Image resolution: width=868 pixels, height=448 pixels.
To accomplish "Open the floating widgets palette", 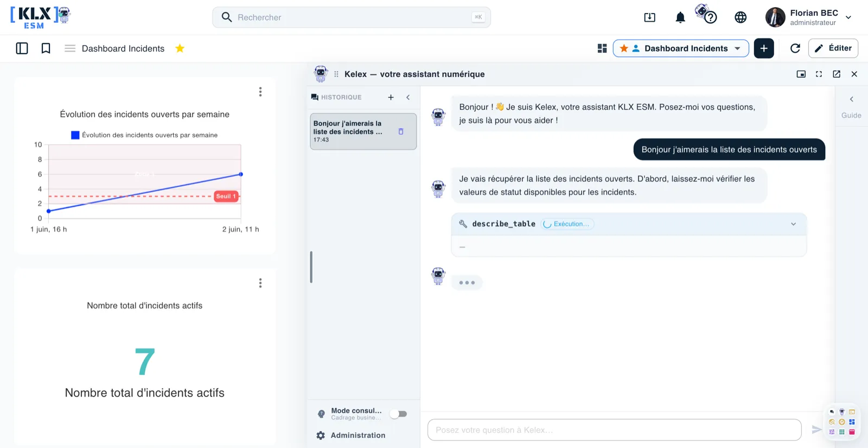I will pyautogui.click(x=842, y=422).
